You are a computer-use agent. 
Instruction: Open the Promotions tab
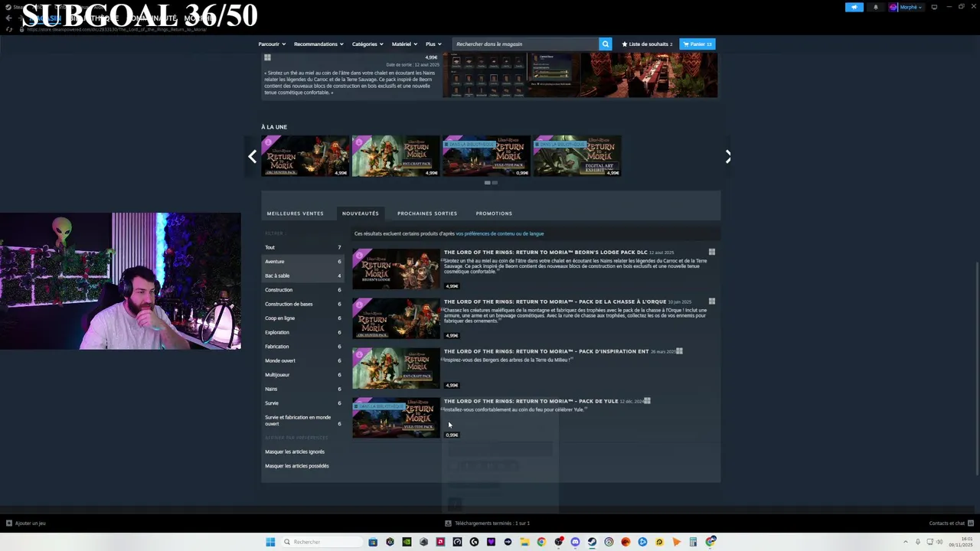pos(494,214)
